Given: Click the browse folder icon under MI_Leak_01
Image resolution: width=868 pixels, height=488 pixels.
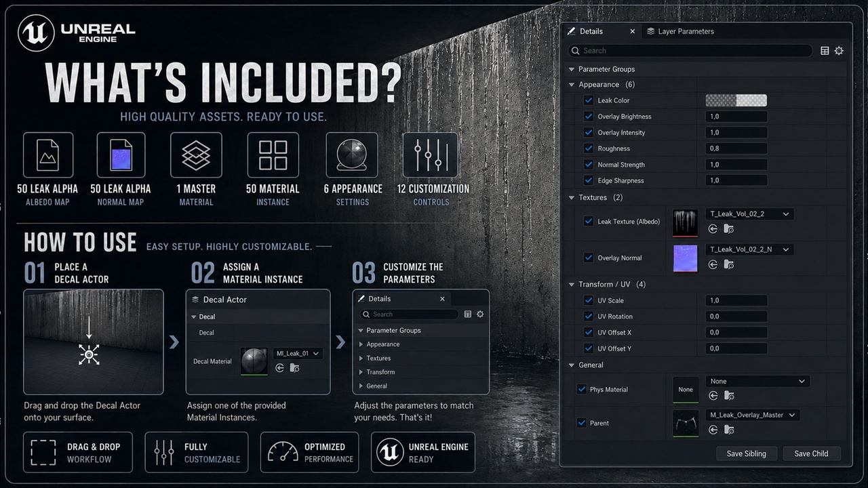Looking at the screenshot, I should pos(294,368).
